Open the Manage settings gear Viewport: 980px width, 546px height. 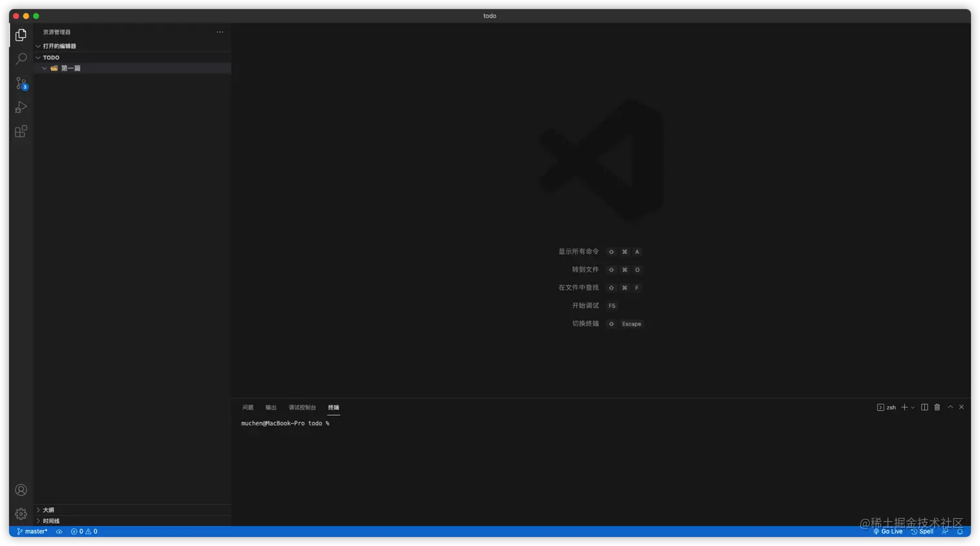click(21, 514)
